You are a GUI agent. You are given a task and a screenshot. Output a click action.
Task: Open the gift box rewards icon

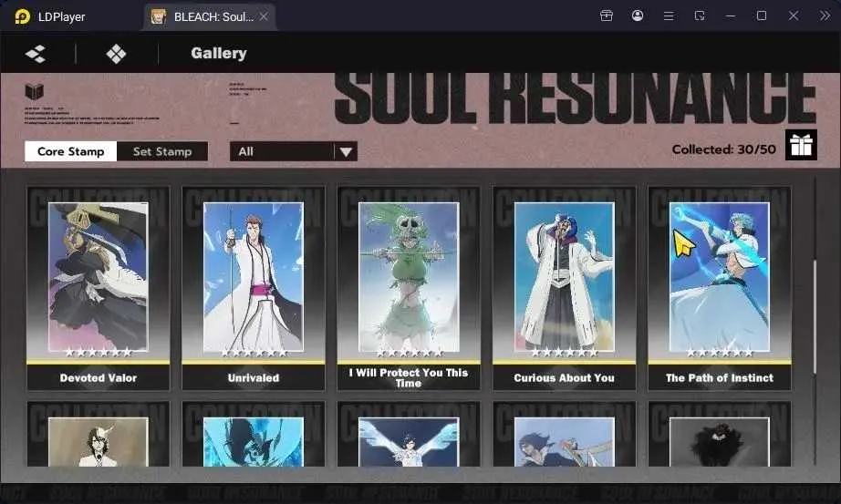click(x=801, y=145)
